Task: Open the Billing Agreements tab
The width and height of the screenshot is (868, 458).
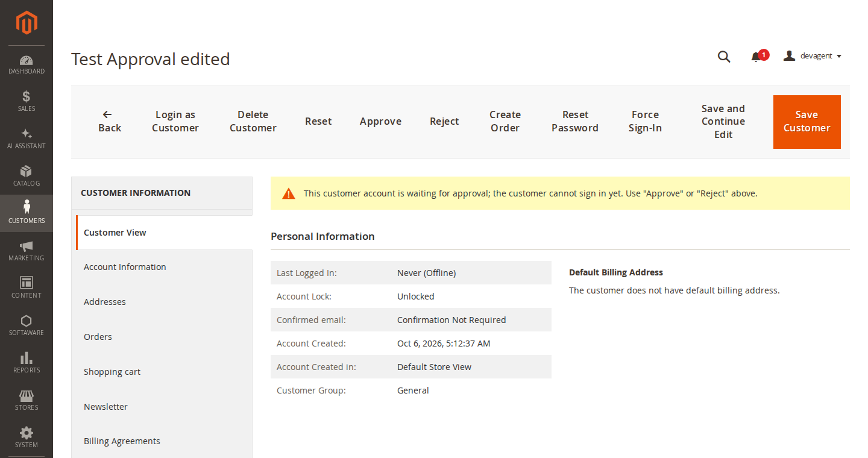Action: point(164,441)
